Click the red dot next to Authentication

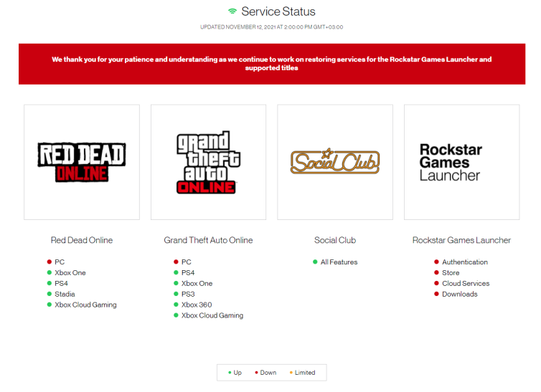point(436,262)
